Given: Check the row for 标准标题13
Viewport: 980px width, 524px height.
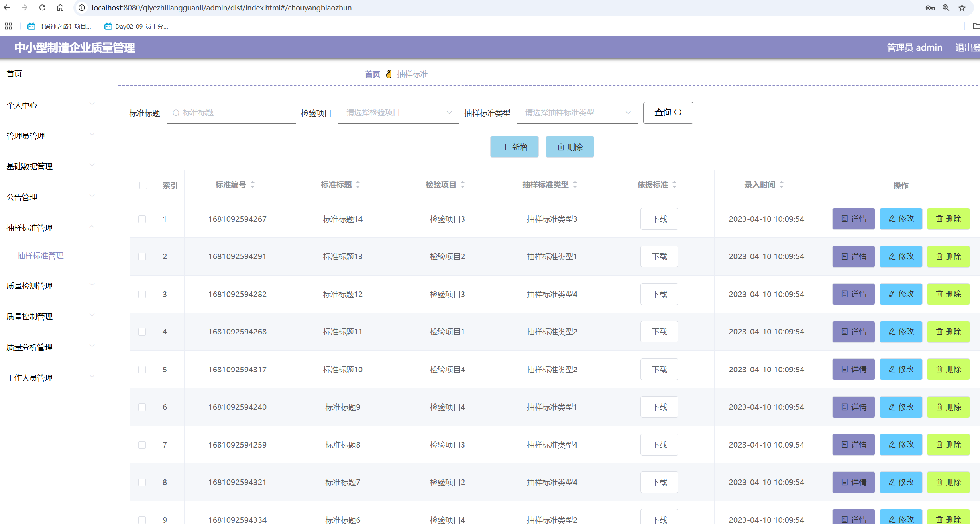Looking at the screenshot, I should (142, 256).
